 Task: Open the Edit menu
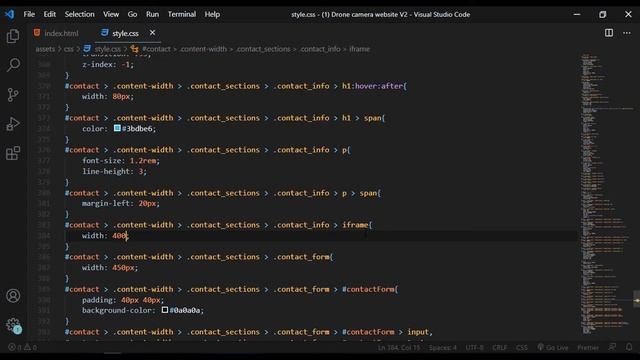coord(49,14)
